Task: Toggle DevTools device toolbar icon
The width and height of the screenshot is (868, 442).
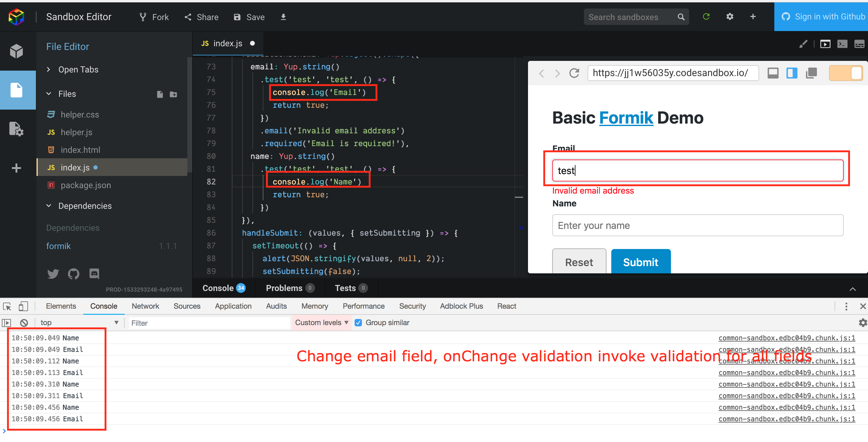Action: pos(23,306)
